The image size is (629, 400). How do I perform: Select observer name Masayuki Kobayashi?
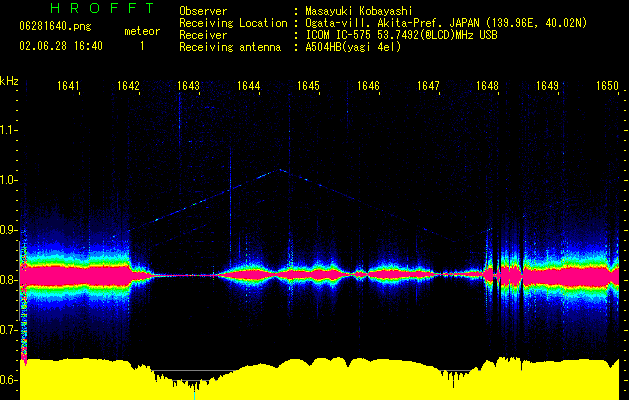[359, 11]
